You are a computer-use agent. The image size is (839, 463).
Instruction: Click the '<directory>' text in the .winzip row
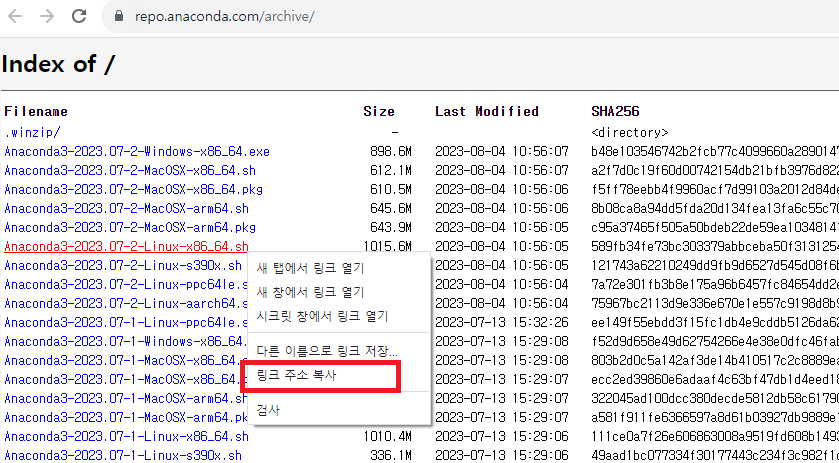630,132
